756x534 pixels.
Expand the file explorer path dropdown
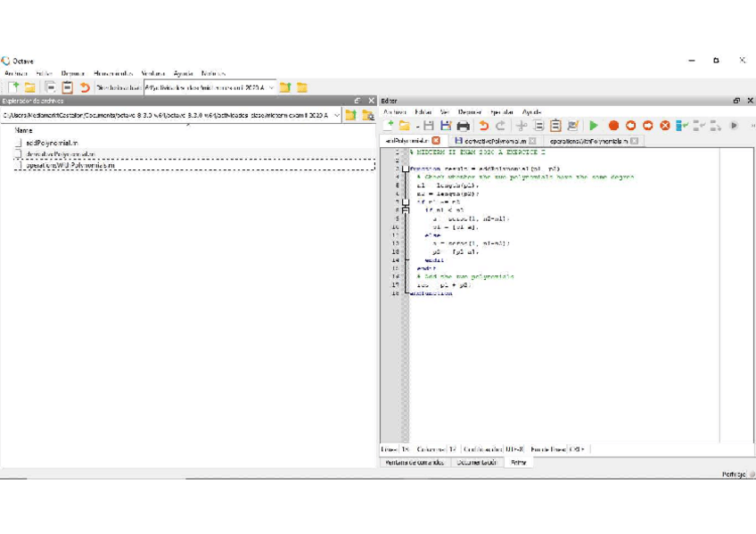(336, 115)
